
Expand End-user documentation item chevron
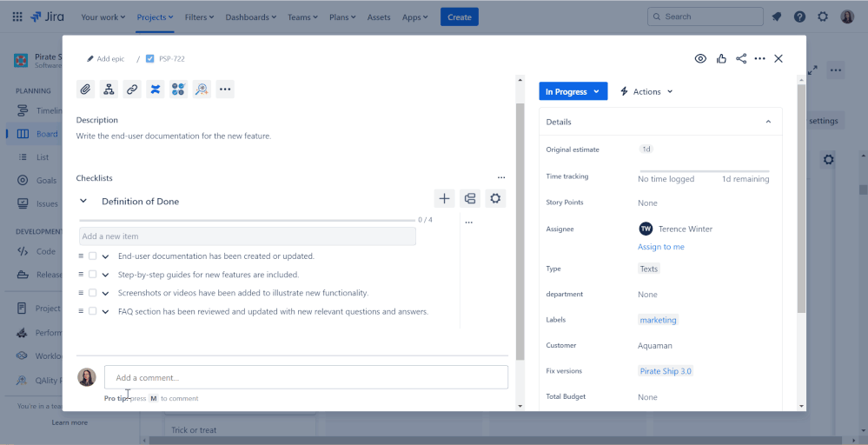[105, 256]
